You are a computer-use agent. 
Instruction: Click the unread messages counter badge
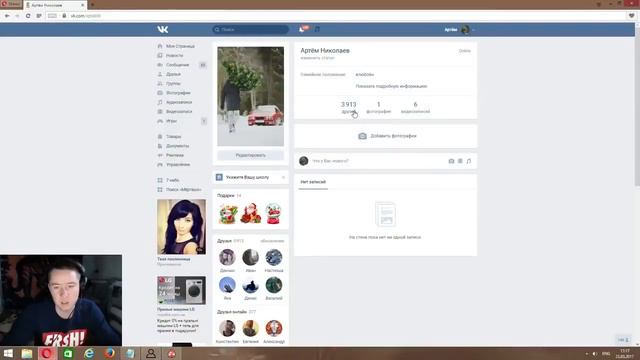[x=203, y=65]
